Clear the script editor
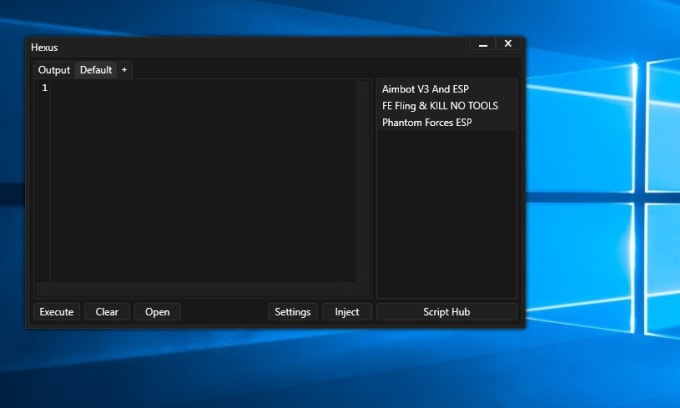This screenshot has width=680, height=408. point(107,312)
